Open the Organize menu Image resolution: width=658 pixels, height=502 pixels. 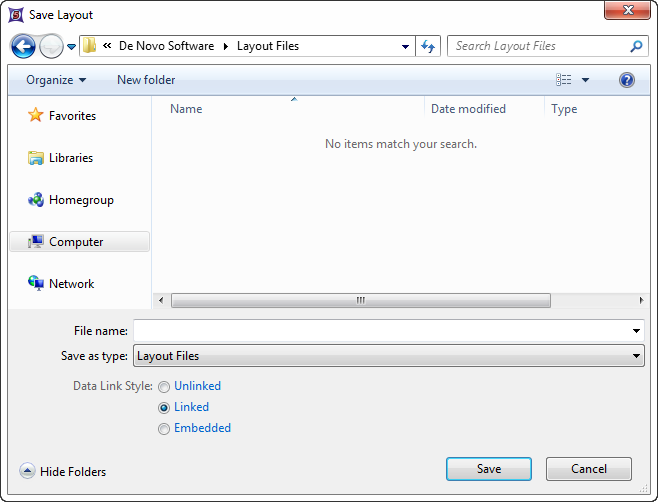(56, 80)
